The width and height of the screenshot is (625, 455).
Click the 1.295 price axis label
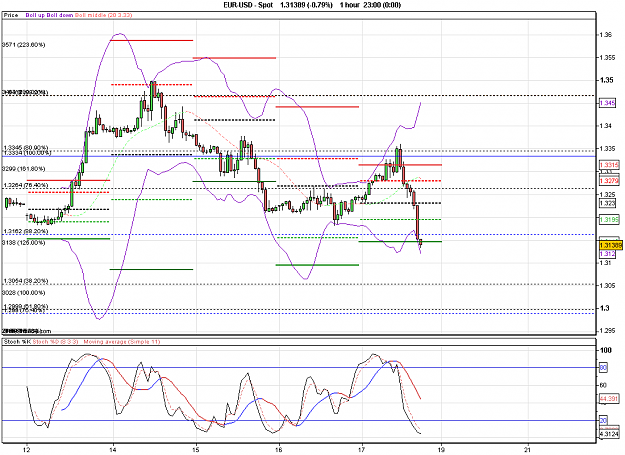click(x=607, y=331)
